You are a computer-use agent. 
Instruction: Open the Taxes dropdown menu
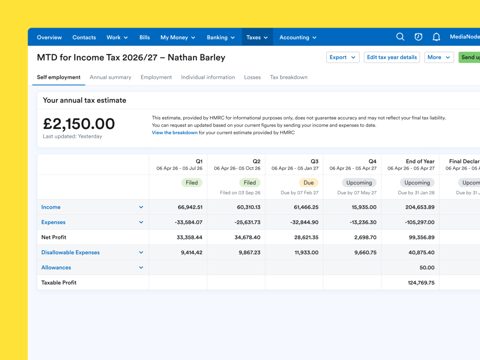257,37
